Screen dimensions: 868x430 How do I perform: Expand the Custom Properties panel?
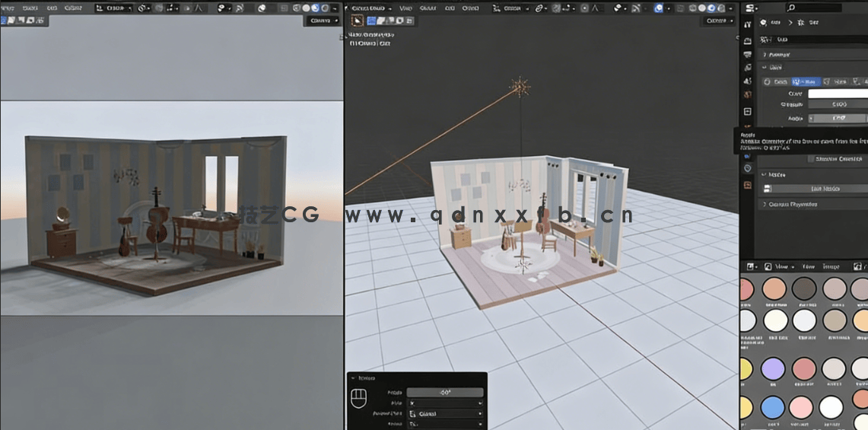765,205
